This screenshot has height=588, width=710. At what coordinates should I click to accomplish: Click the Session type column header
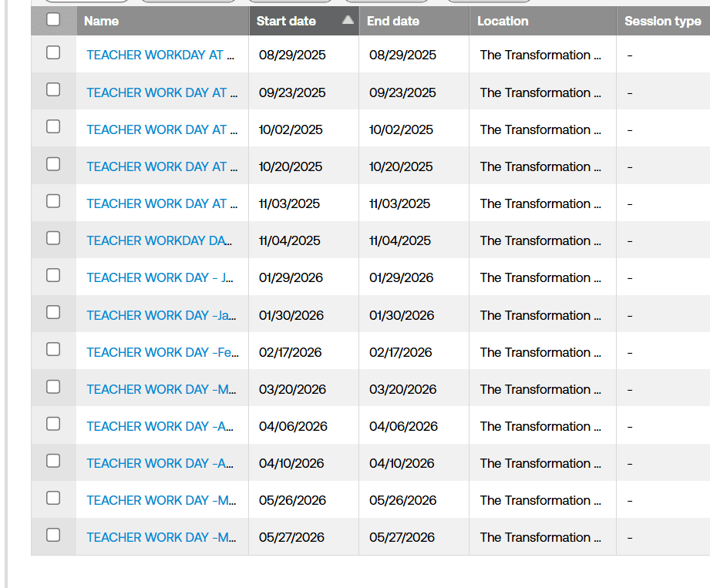click(x=662, y=22)
